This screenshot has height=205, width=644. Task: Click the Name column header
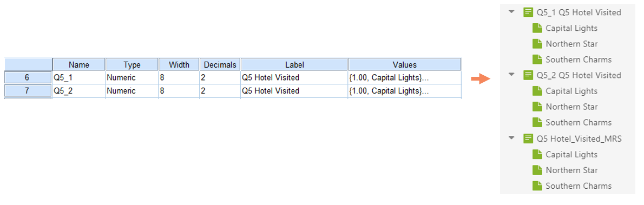[79, 64]
